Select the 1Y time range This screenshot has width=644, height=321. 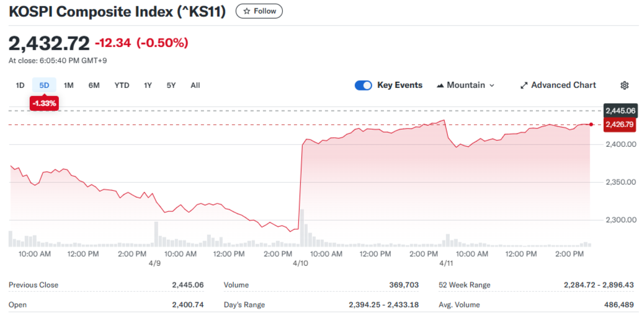148,86
